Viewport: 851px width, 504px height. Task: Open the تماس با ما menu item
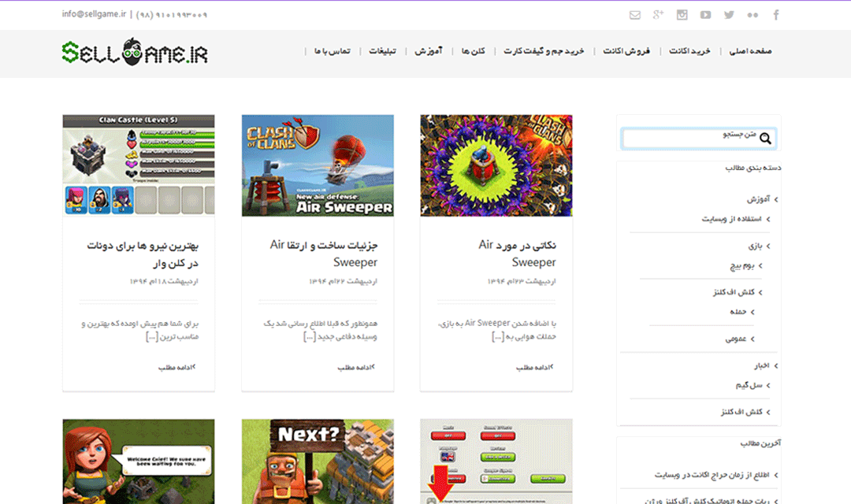(x=333, y=51)
